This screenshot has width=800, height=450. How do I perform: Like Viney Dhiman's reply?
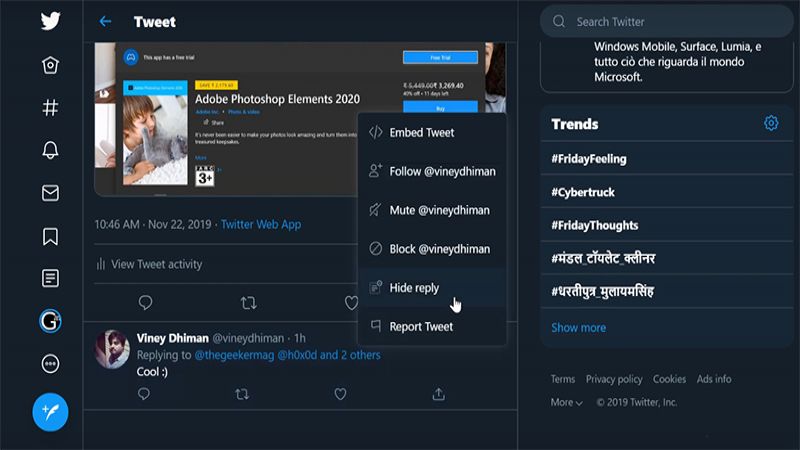click(340, 394)
